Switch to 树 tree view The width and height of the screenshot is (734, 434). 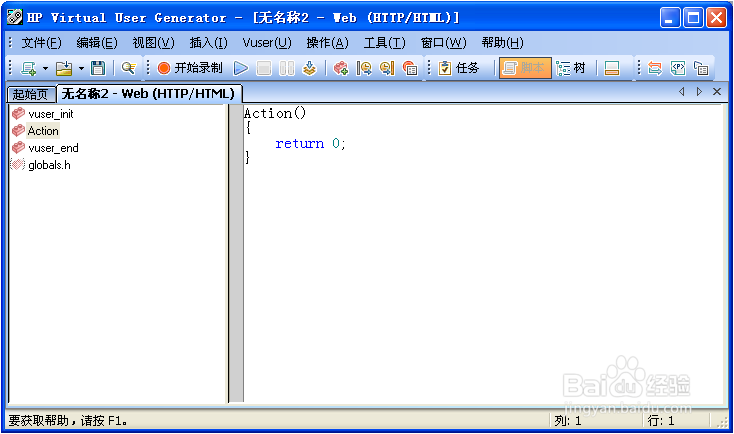[x=571, y=68]
